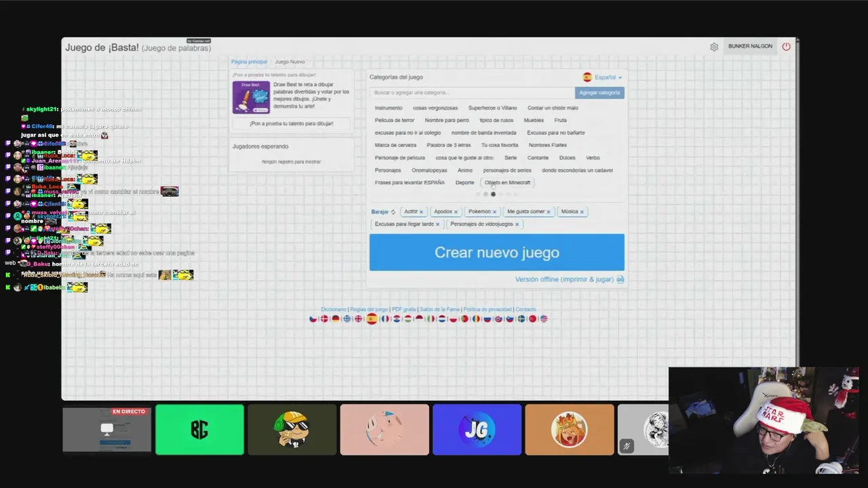The height and width of the screenshot is (488, 868).
Task: Switch language with the Danish flag
Action: point(324,319)
